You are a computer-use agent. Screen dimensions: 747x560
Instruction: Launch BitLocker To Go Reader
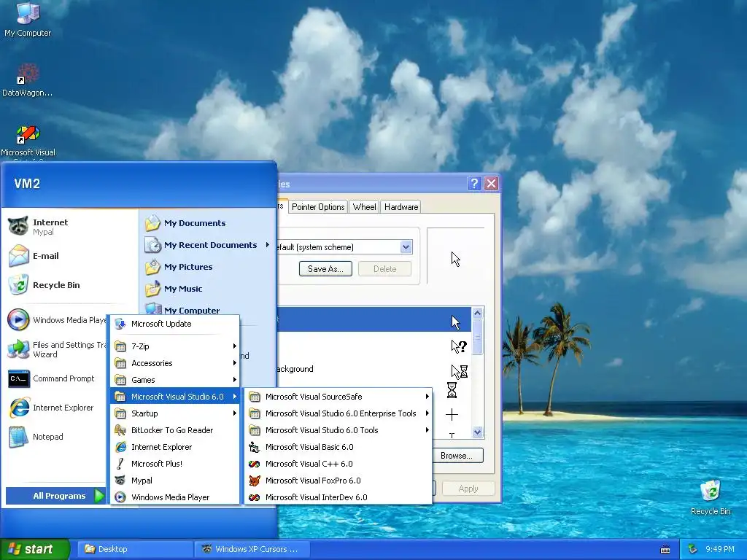click(175, 430)
